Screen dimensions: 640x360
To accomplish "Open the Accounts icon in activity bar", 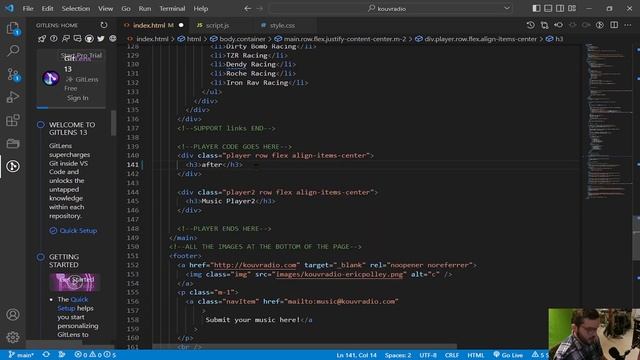I will (x=13, y=314).
